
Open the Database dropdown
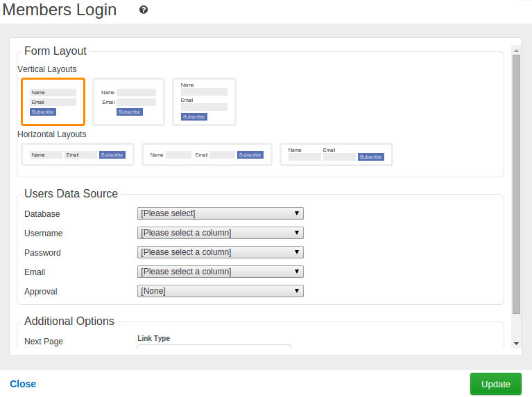(x=221, y=213)
